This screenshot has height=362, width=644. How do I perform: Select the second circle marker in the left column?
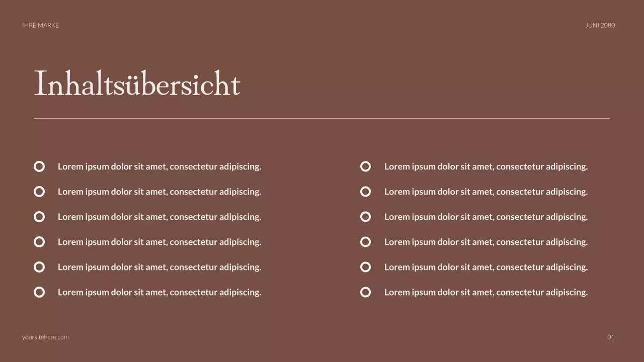coord(39,191)
